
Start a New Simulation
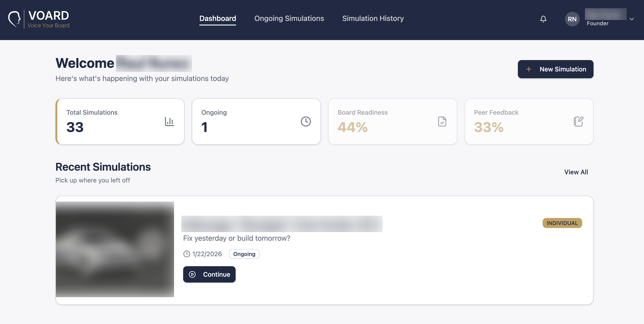[x=556, y=69]
